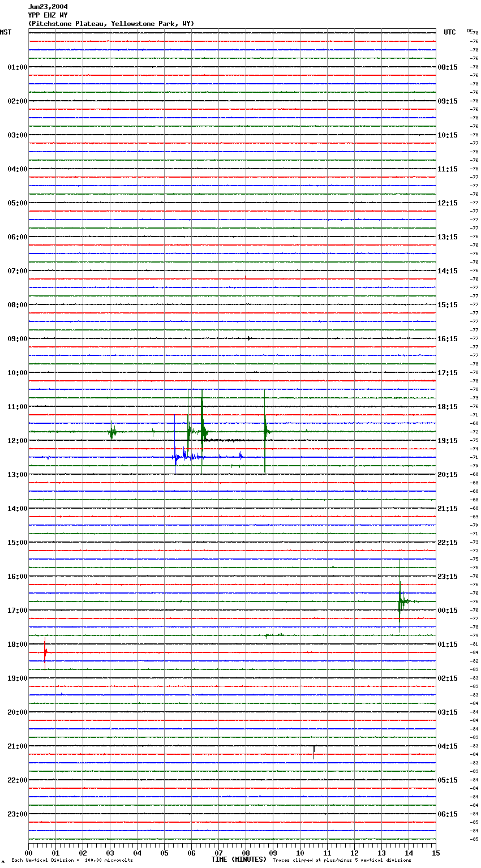
Task: Click the 04:15 UTC time label
Action: (448, 746)
